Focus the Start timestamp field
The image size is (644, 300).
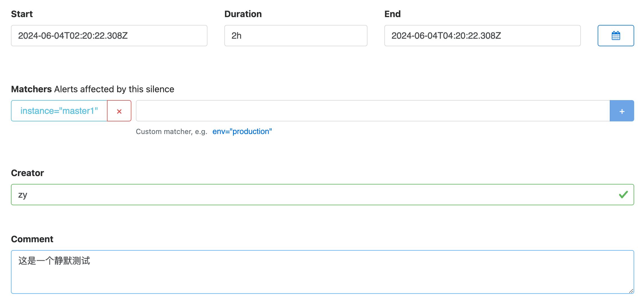(x=109, y=36)
